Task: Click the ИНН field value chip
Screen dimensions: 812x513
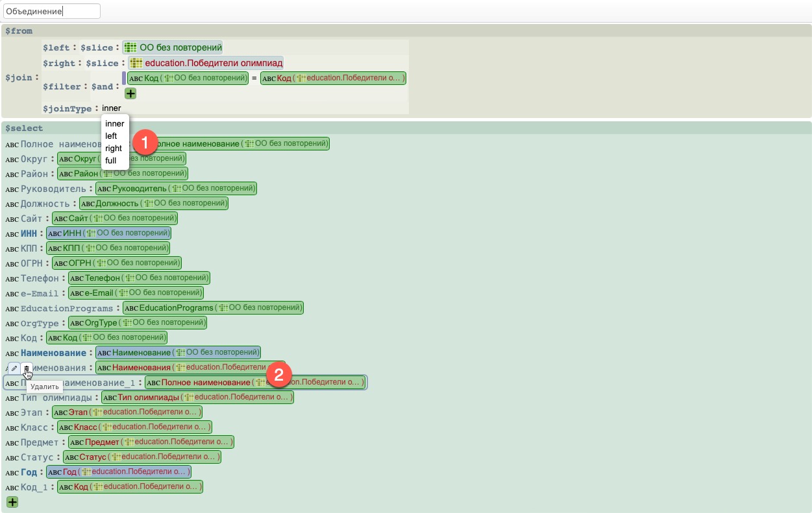Action: (x=108, y=233)
